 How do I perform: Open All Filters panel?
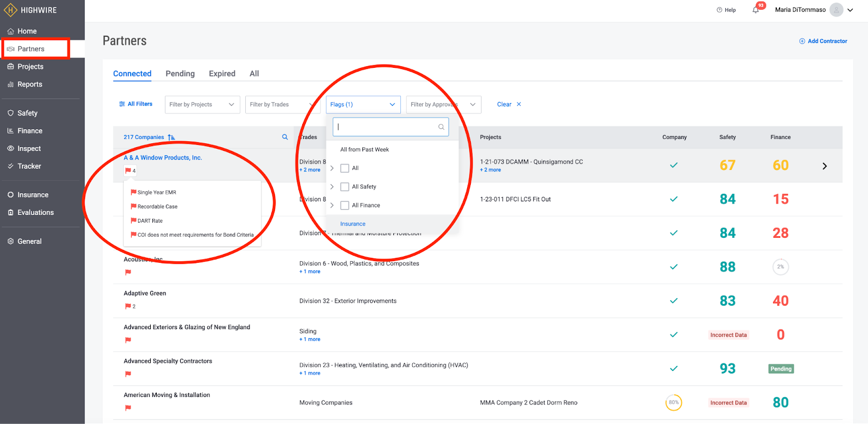tap(136, 104)
